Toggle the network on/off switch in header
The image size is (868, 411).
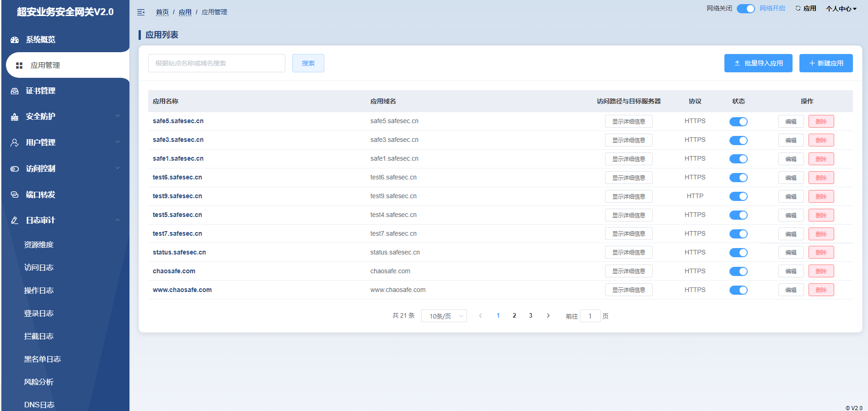coord(745,9)
